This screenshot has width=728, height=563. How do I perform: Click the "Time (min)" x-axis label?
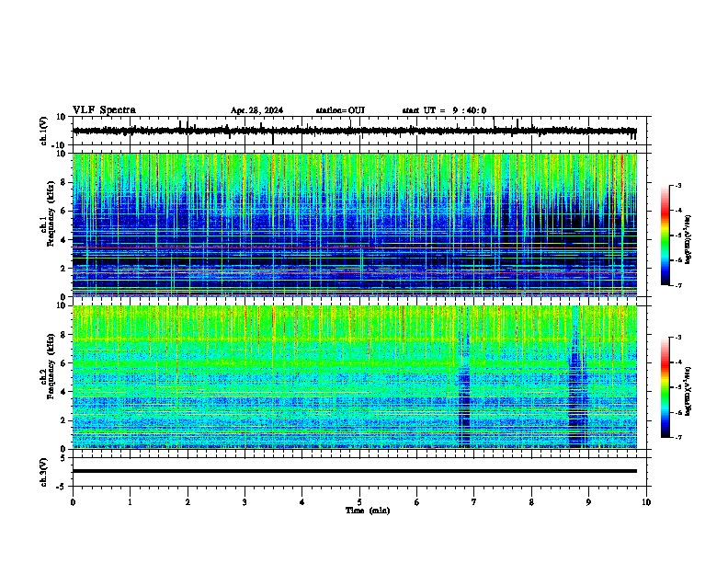[368, 511]
